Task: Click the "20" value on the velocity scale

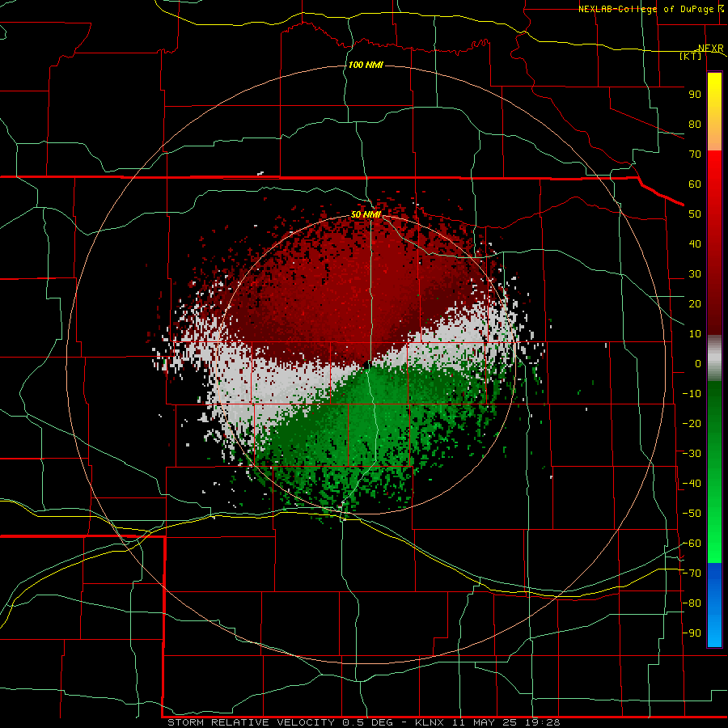Action: 695,303
